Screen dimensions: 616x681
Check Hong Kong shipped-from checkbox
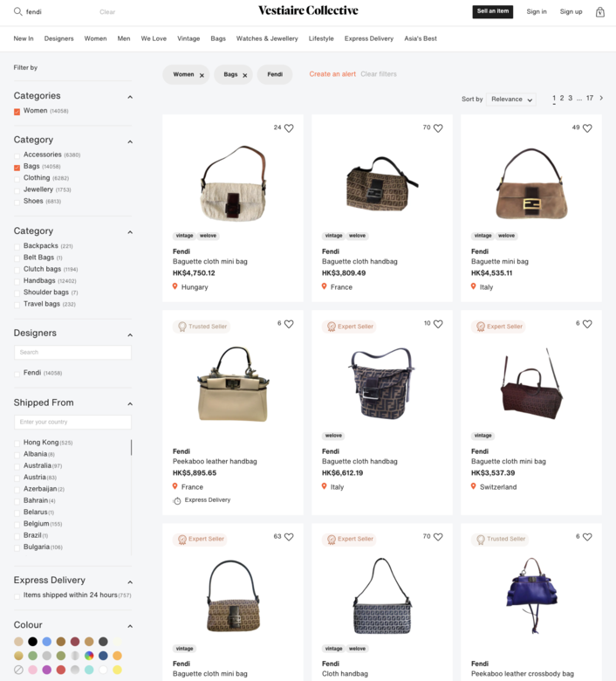click(17, 444)
